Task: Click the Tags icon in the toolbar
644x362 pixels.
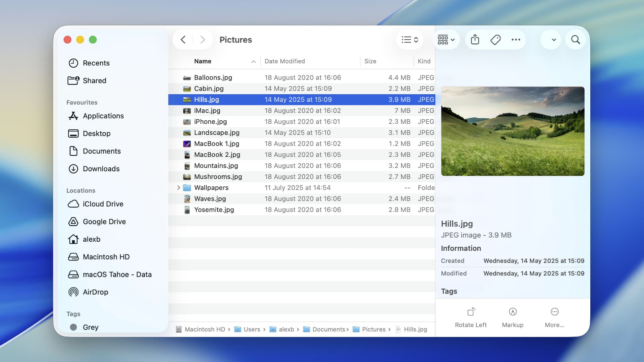Action: (495, 40)
